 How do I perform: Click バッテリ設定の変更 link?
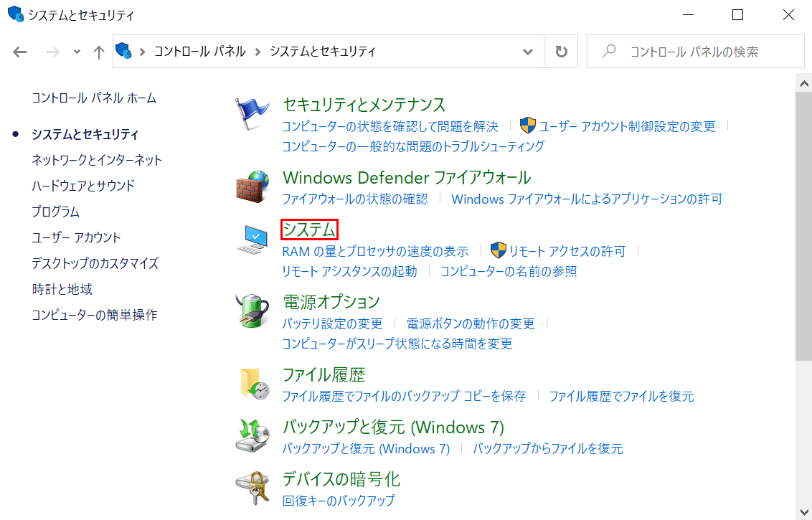click(x=332, y=323)
